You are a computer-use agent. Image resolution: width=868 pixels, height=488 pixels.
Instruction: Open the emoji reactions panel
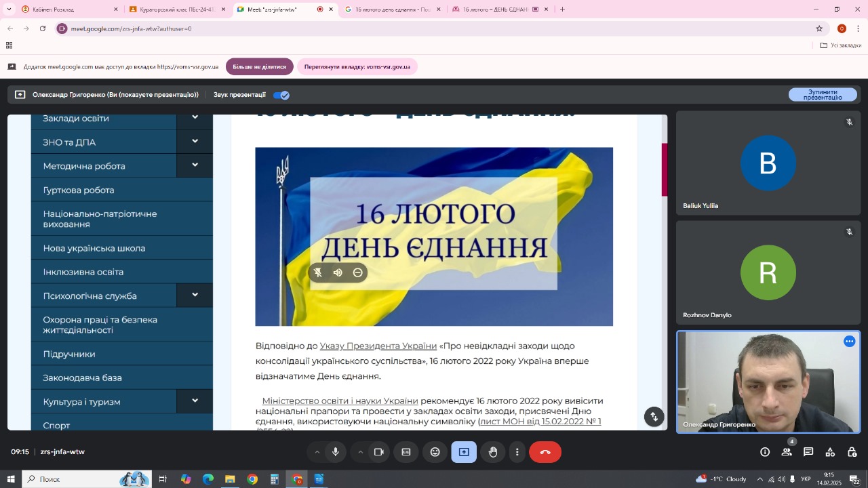pyautogui.click(x=435, y=452)
